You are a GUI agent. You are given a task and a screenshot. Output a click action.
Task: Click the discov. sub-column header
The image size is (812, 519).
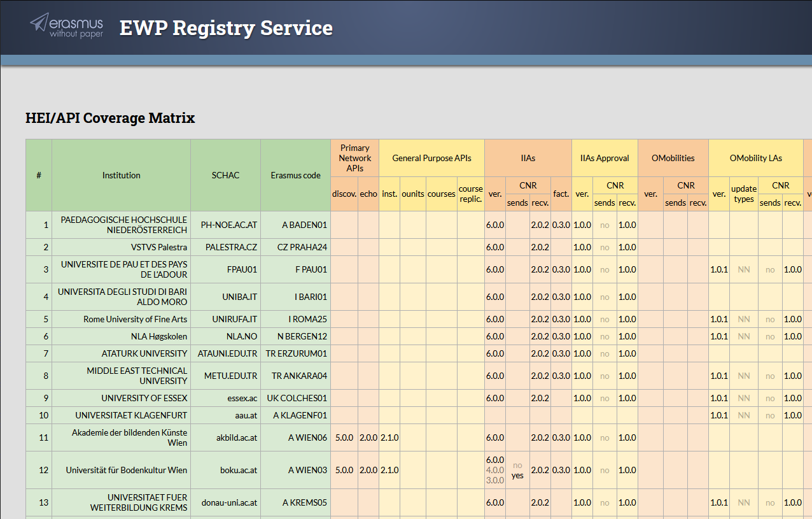344,194
